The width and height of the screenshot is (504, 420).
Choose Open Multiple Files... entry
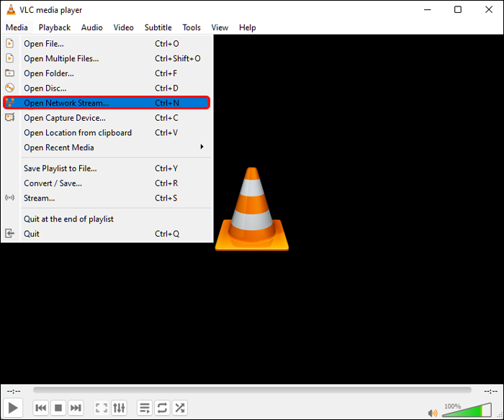tap(107, 58)
